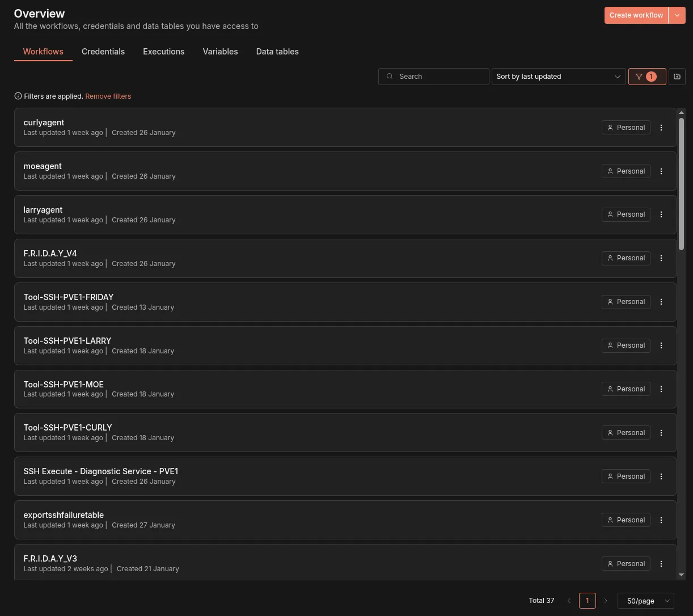Image resolution: width=693 pixels, height=616 pixels.
Task: Expand the Create workflow button dropdown arrow
Action: click(678, 15)
